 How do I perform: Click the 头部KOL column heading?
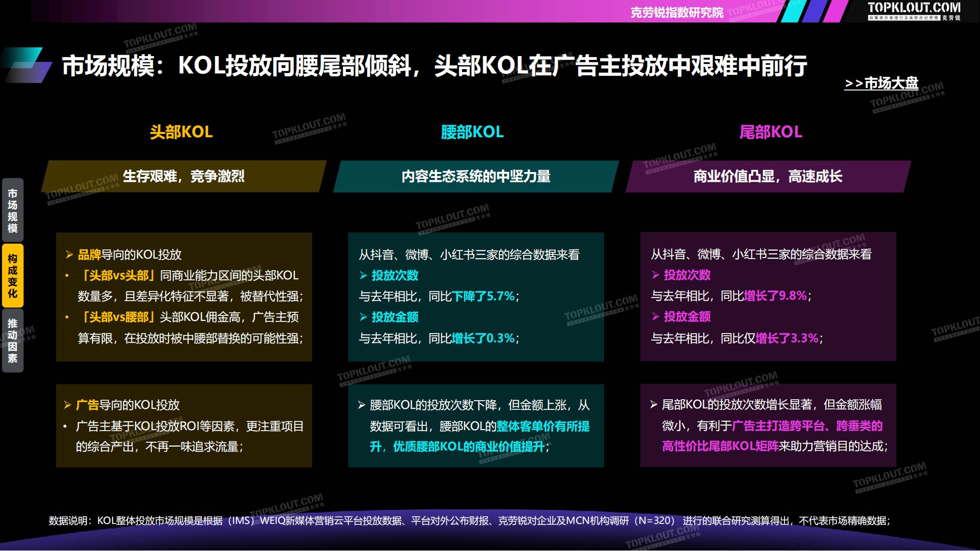(x=181, y=132)
